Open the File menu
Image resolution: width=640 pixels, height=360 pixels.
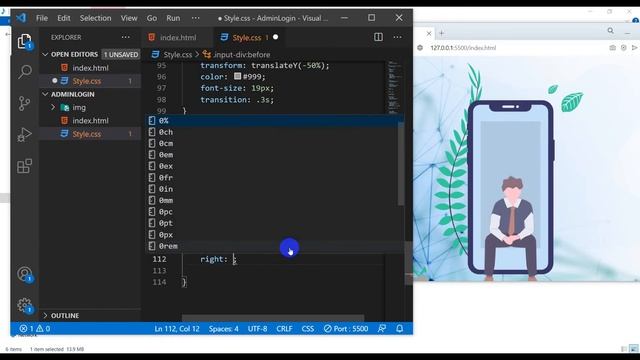coord(42,18)
